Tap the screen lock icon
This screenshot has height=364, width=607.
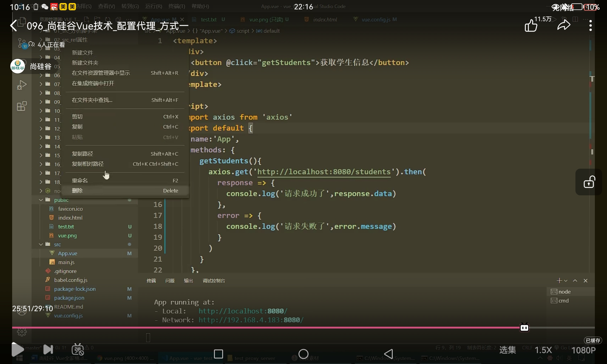[x=589, y=182]
